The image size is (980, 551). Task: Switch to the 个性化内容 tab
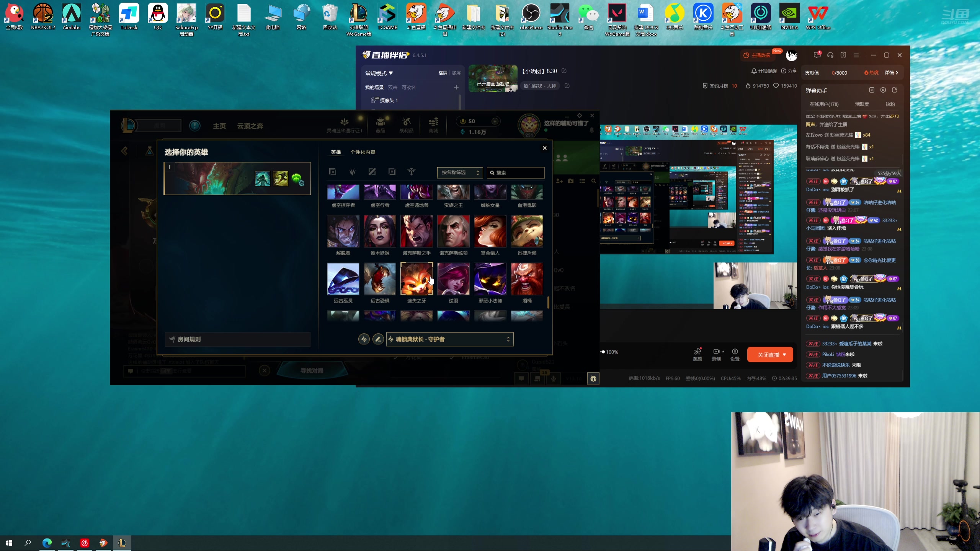point(363,152)
